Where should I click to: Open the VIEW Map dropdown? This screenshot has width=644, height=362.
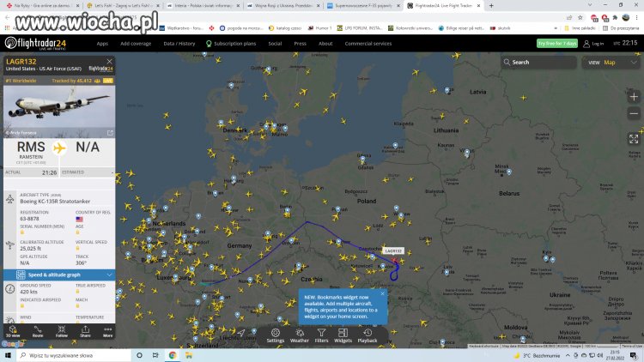[x=612, y=63]
